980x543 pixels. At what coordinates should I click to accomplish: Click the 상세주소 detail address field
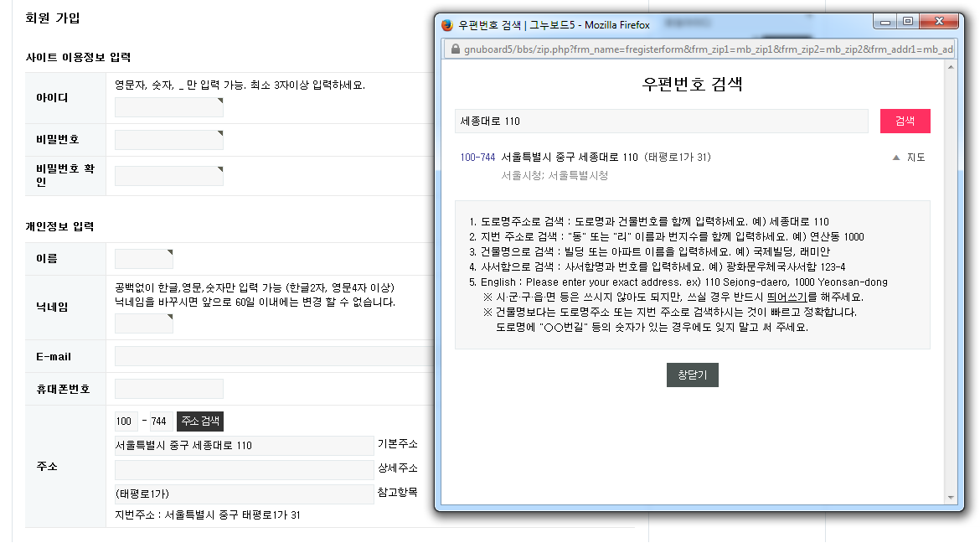tap(243, 469)
